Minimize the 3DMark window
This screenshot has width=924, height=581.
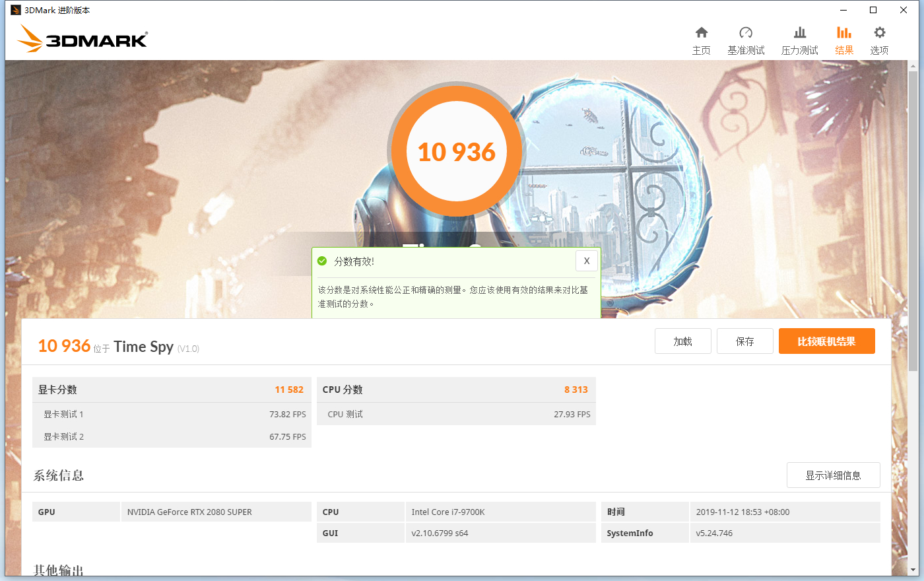pyautogui.click(x=843, y=10)
